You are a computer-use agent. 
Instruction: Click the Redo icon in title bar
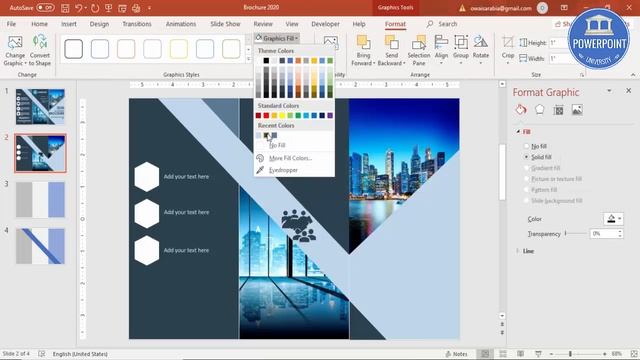point(95,8)
